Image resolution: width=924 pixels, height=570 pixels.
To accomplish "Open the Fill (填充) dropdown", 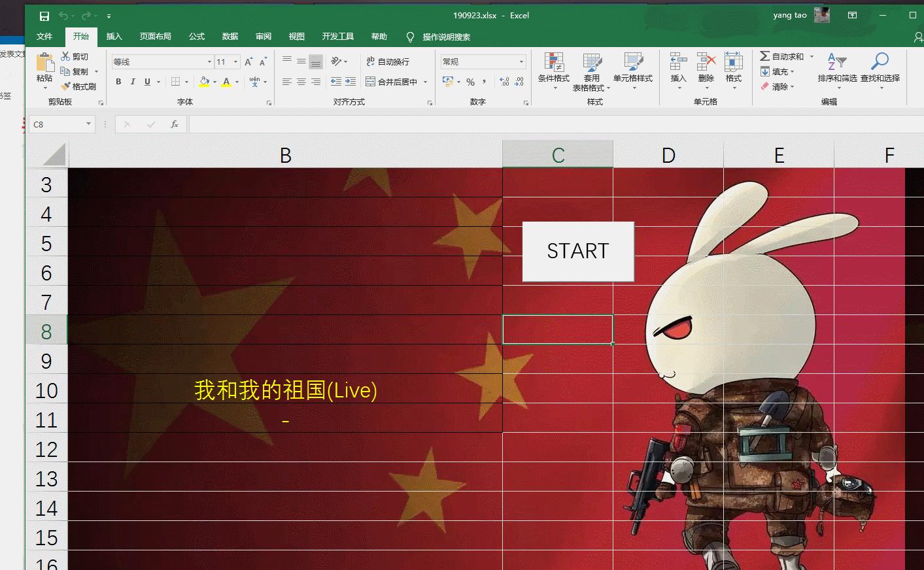I will [x=778, y=71].
